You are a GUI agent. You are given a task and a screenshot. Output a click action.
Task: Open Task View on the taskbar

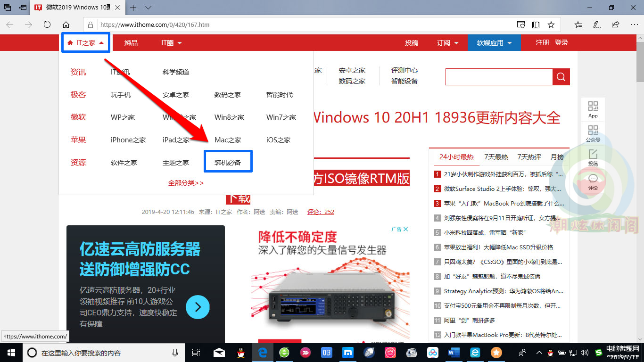pos(196,352)
